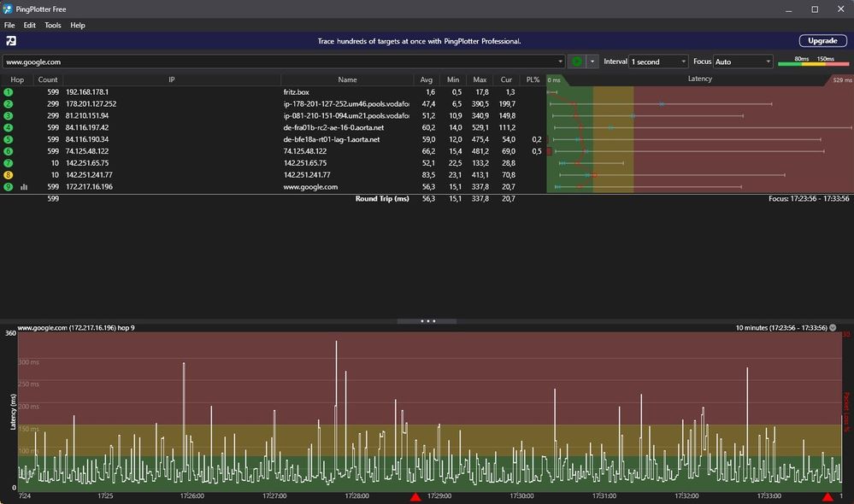The image size is (854, 504).
Task: Click the Name column header
Action: pyautogui.click(x=347, y=79)
